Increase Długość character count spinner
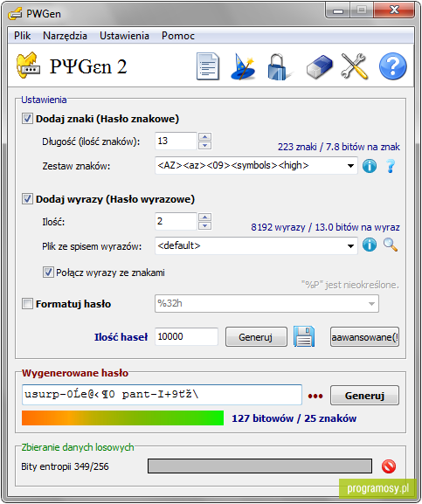The height and width of the screenshot is (504, 422). point(204,136)
